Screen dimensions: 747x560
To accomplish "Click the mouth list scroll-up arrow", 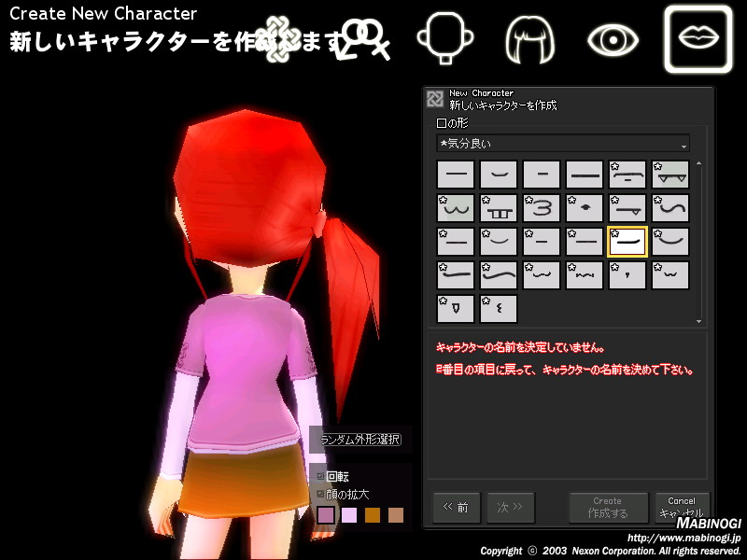I will [x=698, y=163].
